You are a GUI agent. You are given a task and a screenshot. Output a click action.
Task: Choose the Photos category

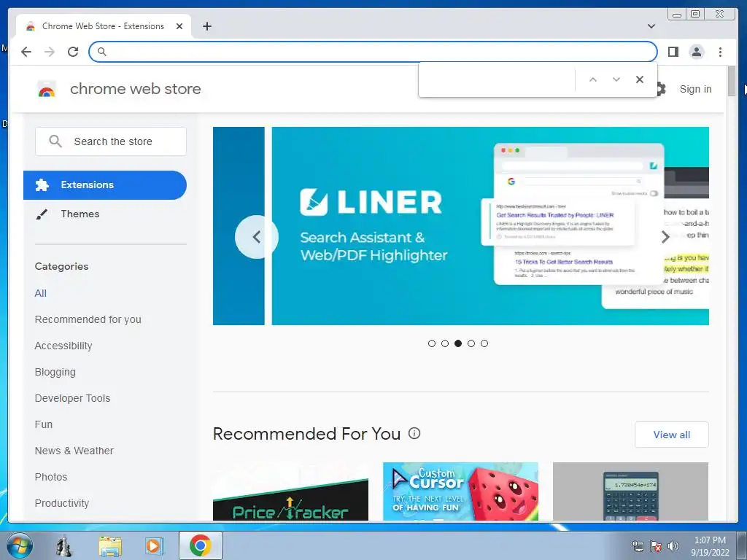(x=50, y=477)
